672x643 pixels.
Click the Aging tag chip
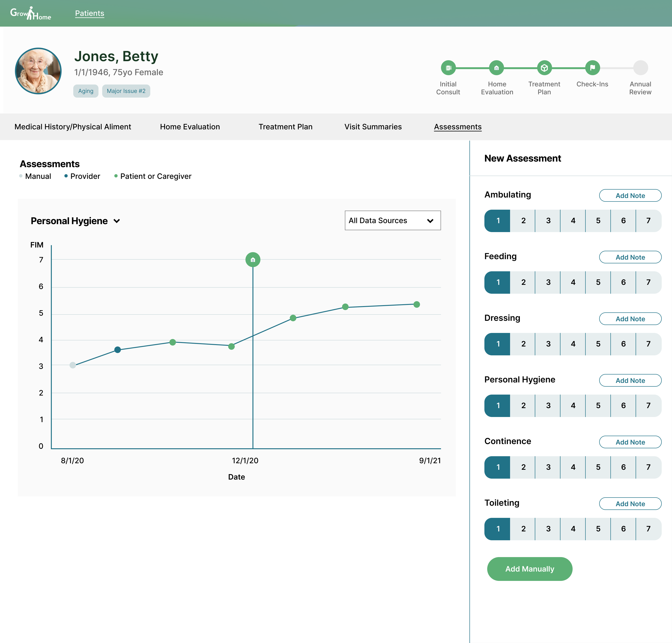click(86, 91)
